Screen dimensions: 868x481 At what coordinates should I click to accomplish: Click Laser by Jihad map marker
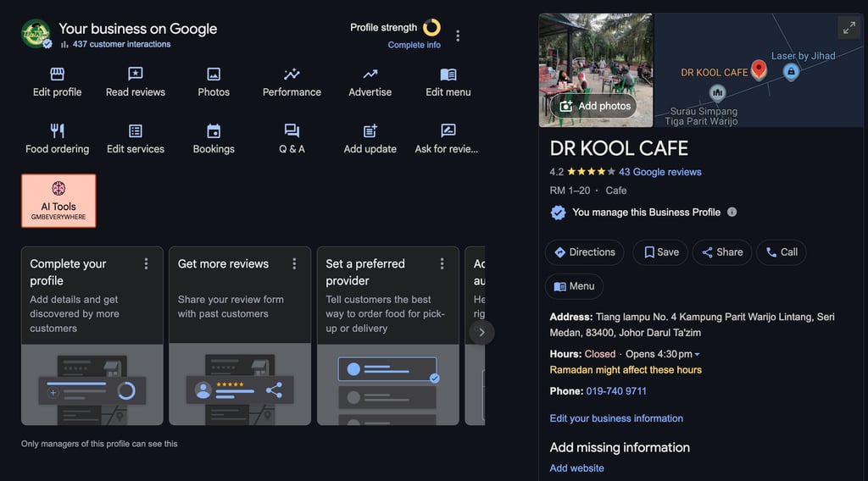coord(791,72)
